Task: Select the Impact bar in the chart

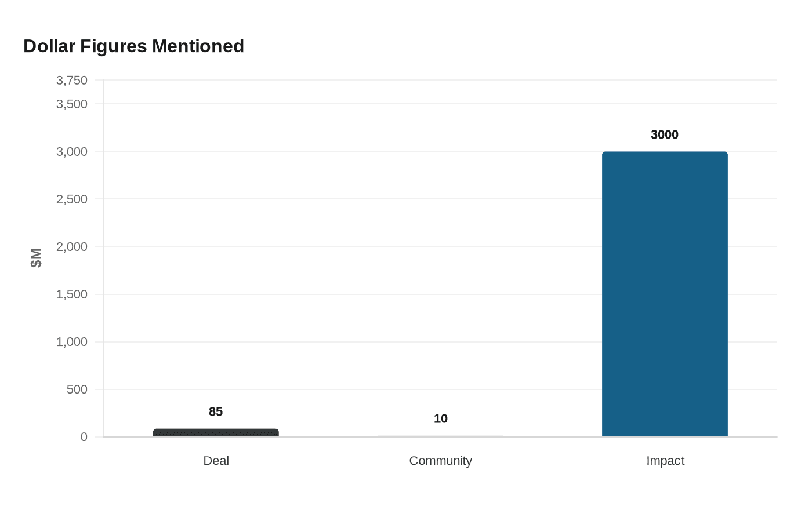Action: click(x=665, y=294)
